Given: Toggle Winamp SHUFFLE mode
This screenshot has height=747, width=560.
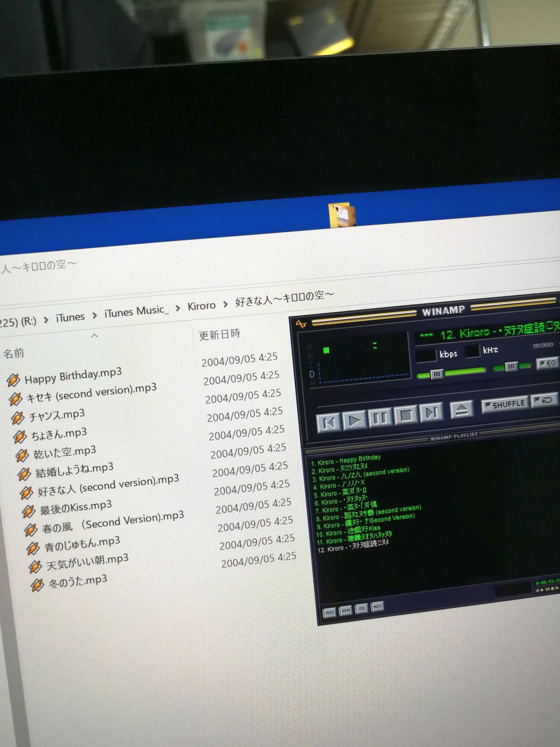Looking at the screenshot, I should 504,404.
